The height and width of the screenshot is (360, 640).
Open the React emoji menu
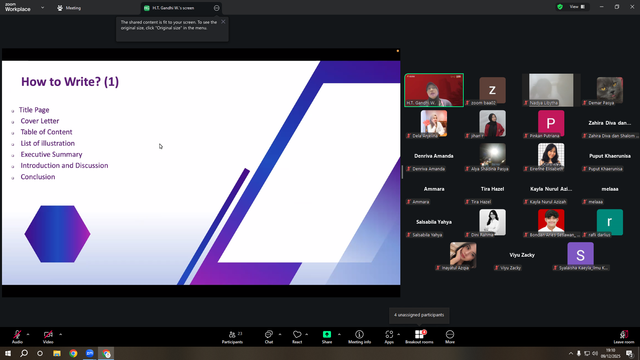pos(297,337)
